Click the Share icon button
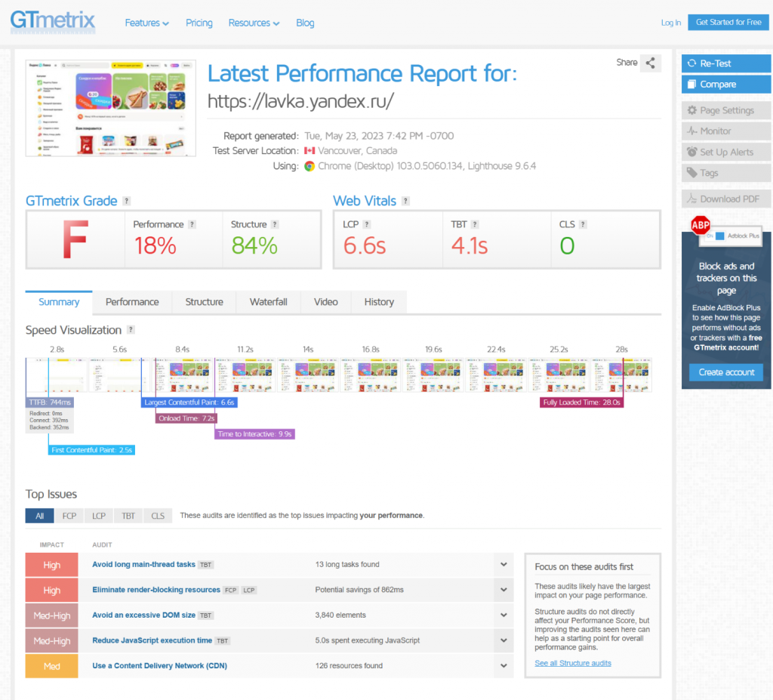773x700 pixels. (x=650, y=63)
